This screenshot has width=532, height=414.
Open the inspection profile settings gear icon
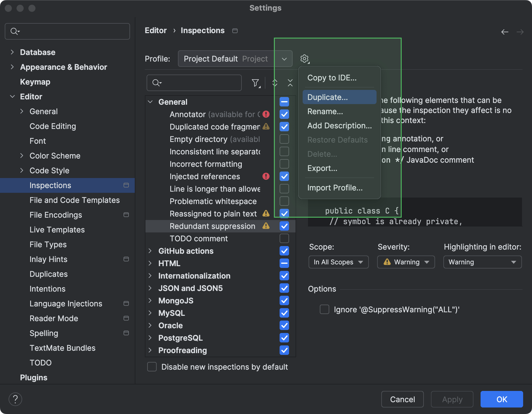304,59
